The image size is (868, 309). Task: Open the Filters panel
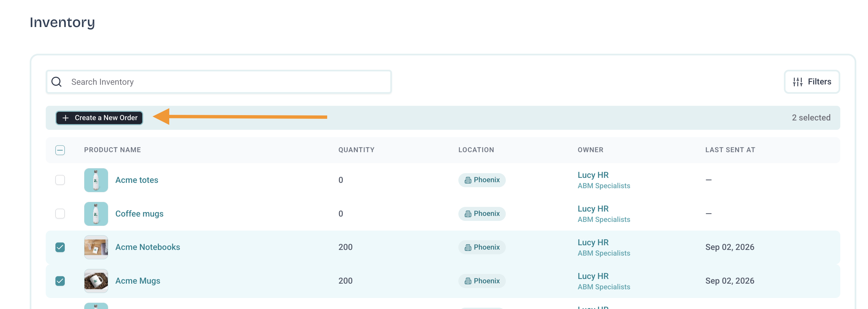(812, 82)
